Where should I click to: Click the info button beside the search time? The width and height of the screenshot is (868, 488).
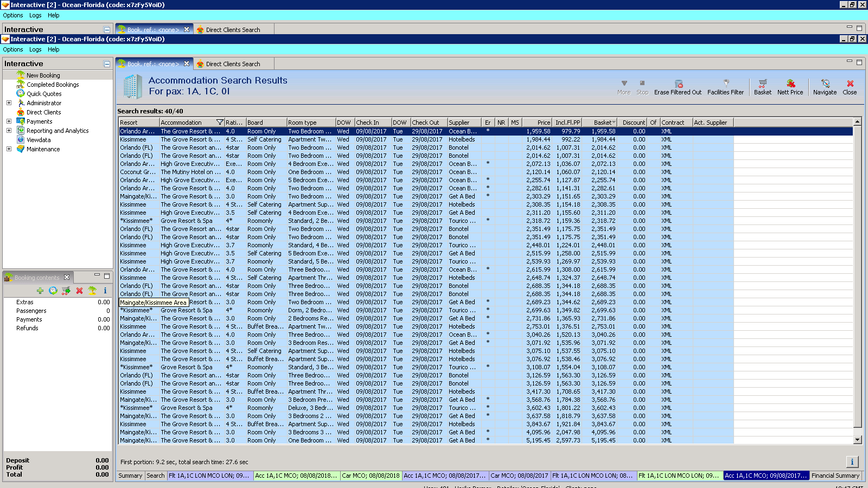(x=852, y=462)
